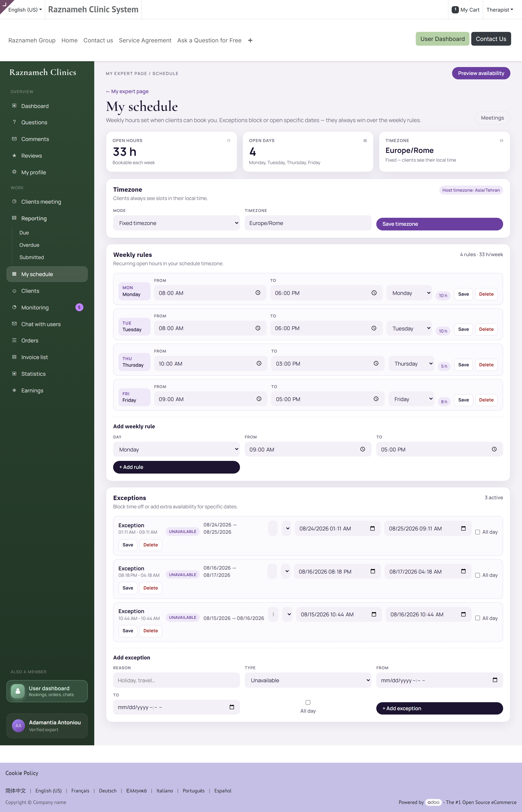Open the Therapist user menu
The height and width of the screenshot is (812, 522).
[500, 9]
